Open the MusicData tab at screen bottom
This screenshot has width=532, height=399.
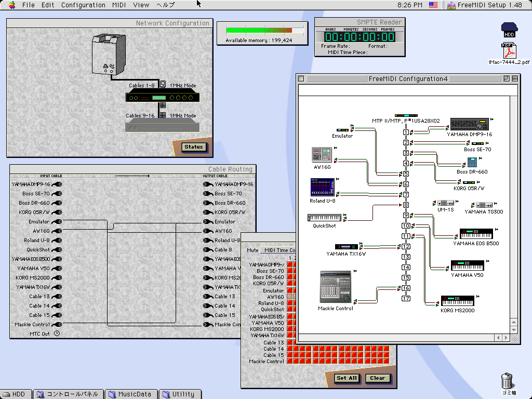(131, 394)
